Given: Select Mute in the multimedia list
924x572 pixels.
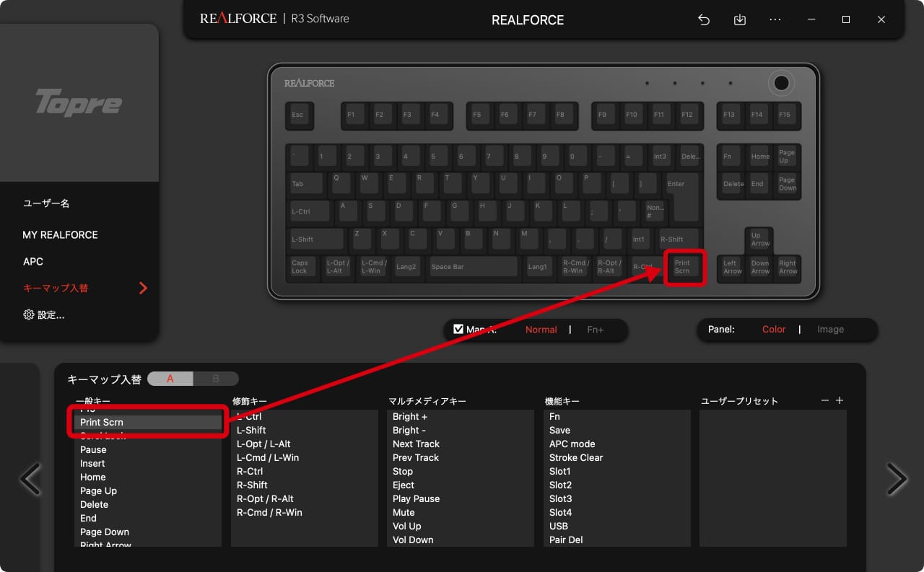Looking at the screenshot, I should click(461, 512).
